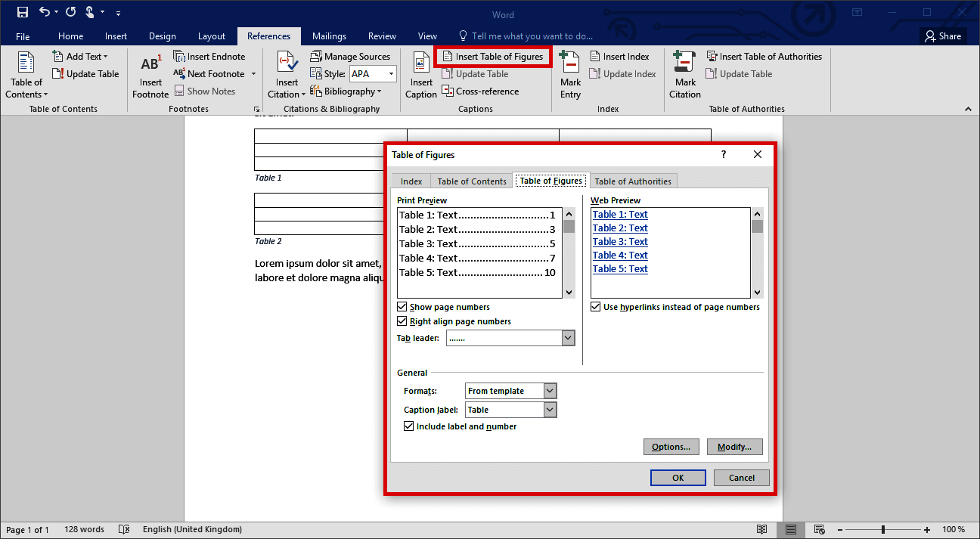Screen dimensions: 980x539
Task: Increase zoom with the zoom slider
Action: pyautogui.click(x=926, y=529)
